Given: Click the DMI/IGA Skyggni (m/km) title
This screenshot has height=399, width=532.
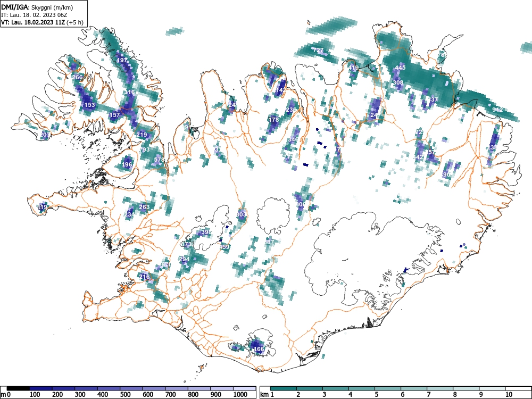Looking at the screenshot, I should coord(37,7).
